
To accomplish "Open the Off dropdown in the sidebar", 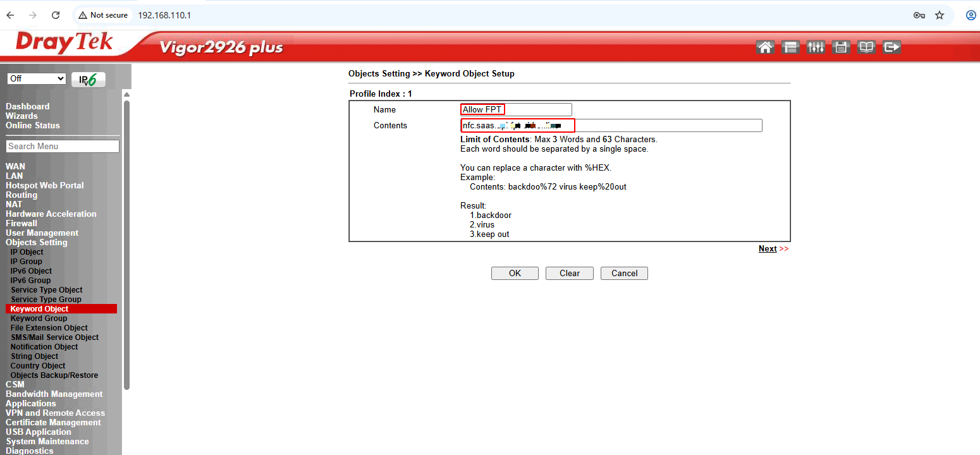I will (37, 78).
